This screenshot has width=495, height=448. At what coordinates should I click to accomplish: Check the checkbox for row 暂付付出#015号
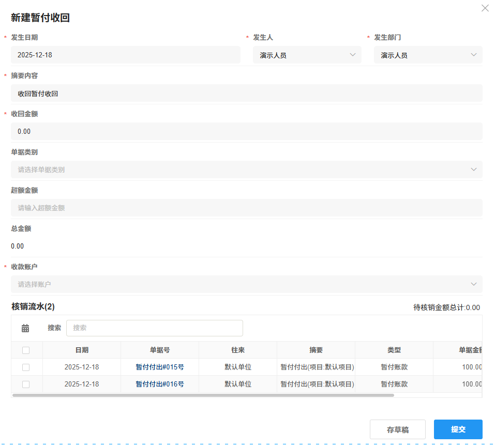click(x=26, y=367)
